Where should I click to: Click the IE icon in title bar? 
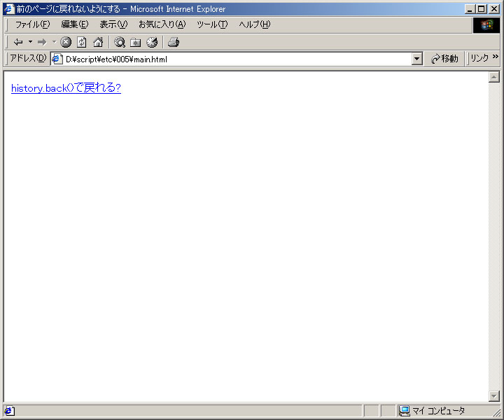tap(9, 8)
